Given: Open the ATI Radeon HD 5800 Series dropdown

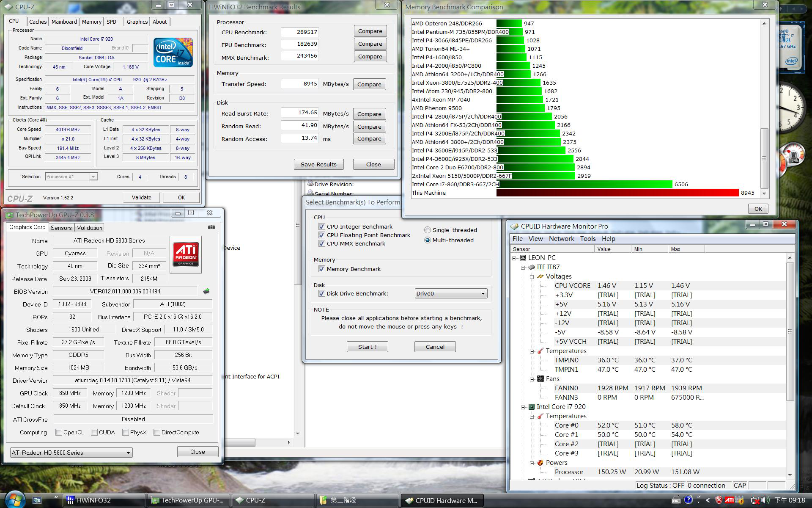Looking at the screenshot, I should click(x=71, y=453).
